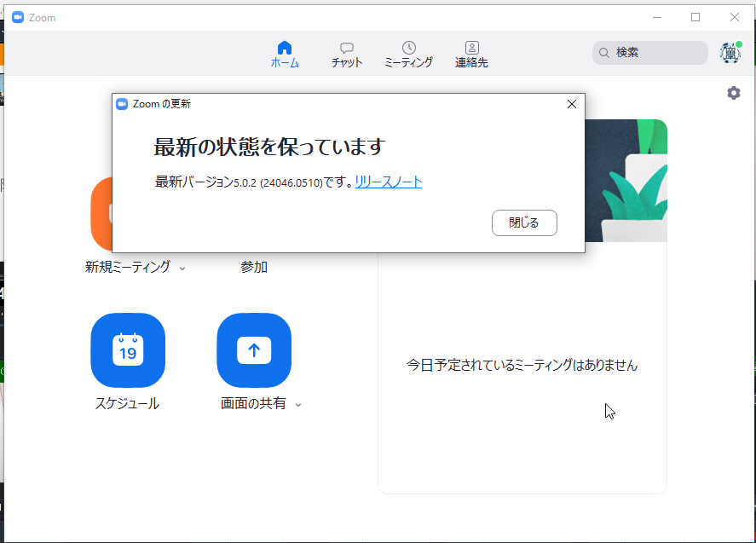The width and height of the screenshot is (756, 543).
Task: Click the 検索 search field
Action: pyautogui.click(x=650, y=53)
